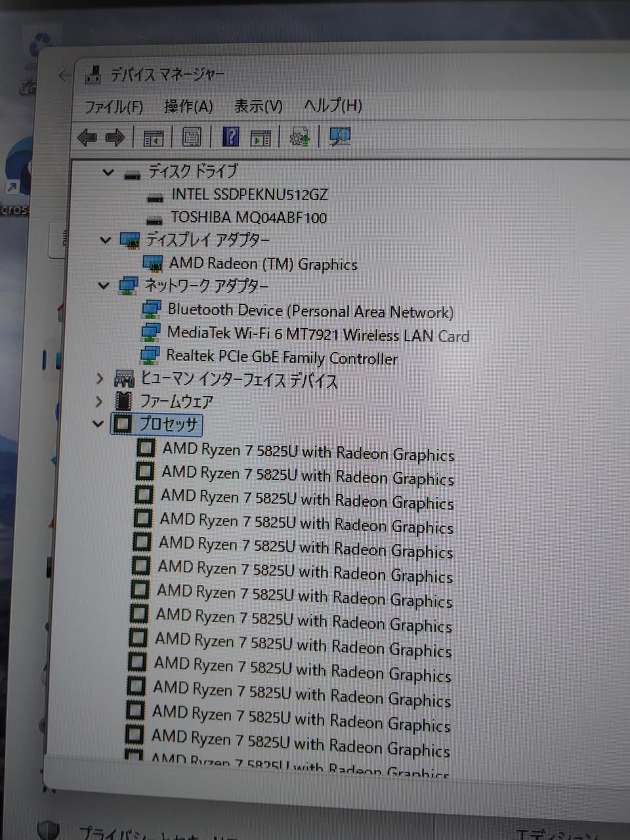This screenshot has height=840, width=630.
Task: Click the blue Help question mark icon
Action: (230, 136)
